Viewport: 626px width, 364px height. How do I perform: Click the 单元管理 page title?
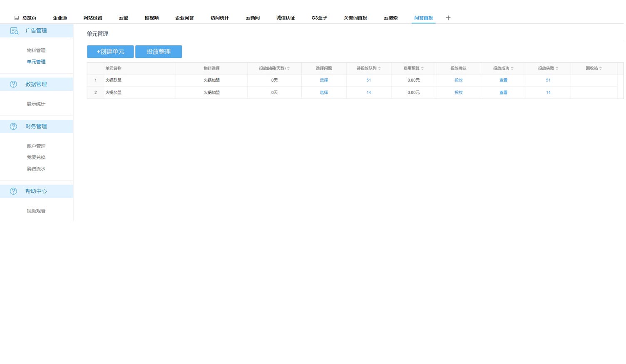point(97,34)
